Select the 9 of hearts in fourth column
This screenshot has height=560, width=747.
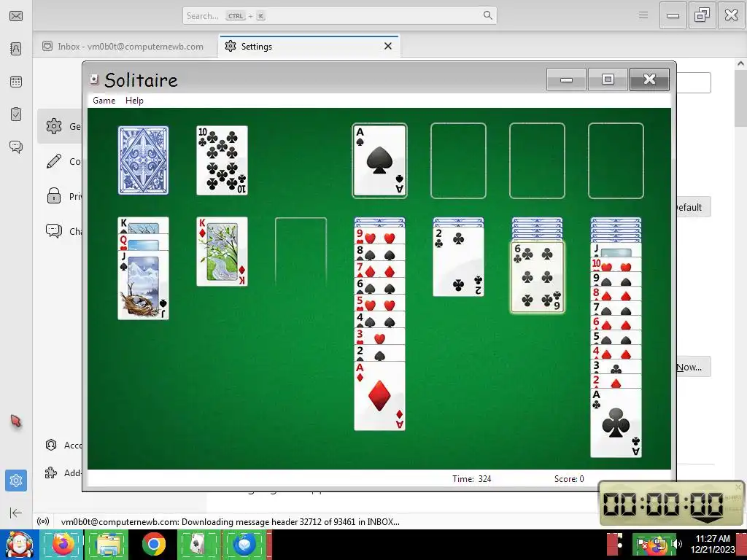[379, 236]
